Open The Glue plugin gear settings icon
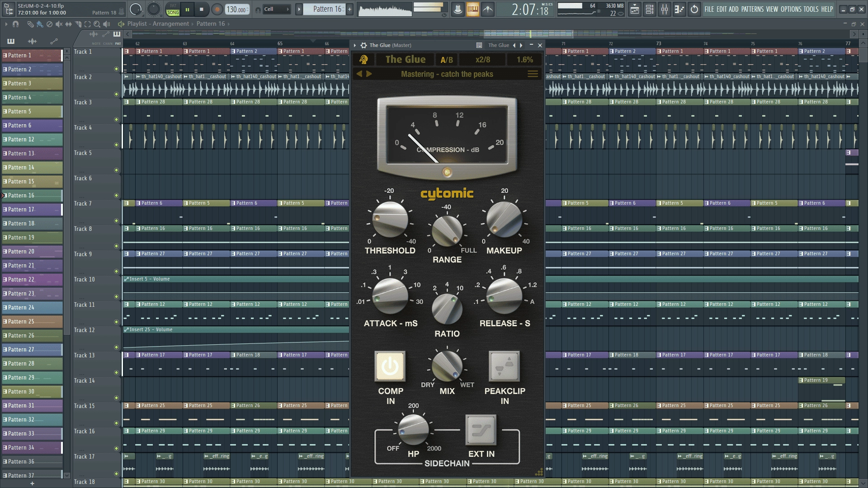Image resolution: width=868 pixels, height=488 pixels. point(363,45)
